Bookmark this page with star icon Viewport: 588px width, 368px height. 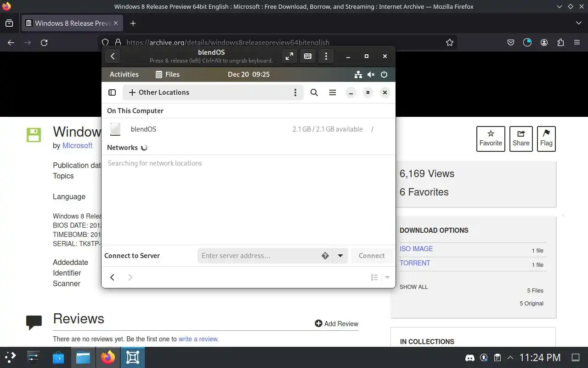click(x=450, y=42)
